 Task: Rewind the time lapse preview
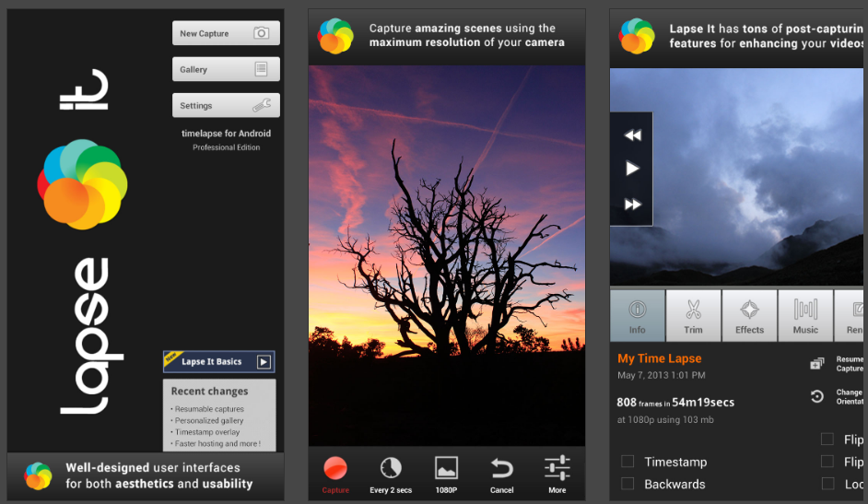(632, 135)
